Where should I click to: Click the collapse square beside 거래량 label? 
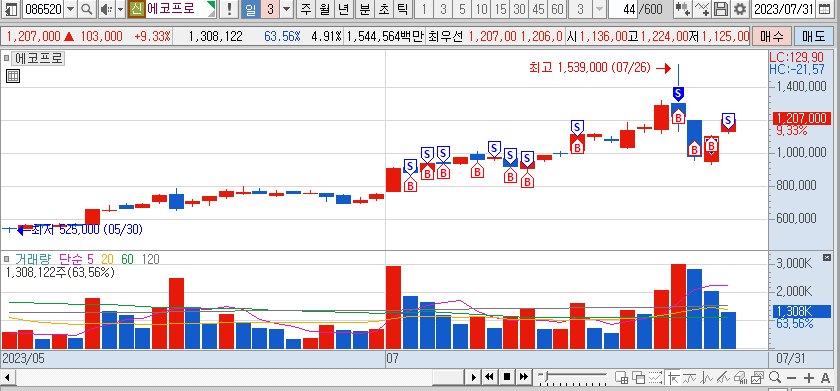(6, 259)
